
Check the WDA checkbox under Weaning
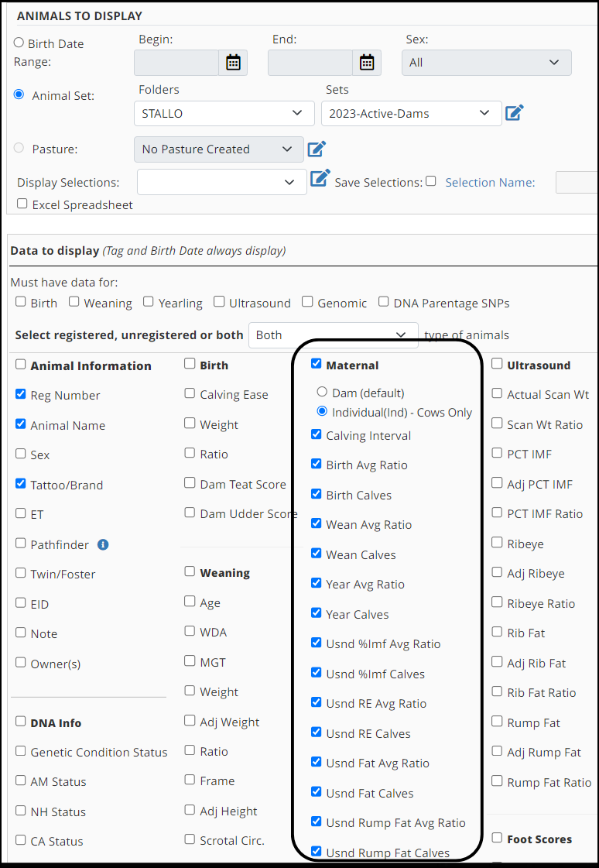pos(190,630)
